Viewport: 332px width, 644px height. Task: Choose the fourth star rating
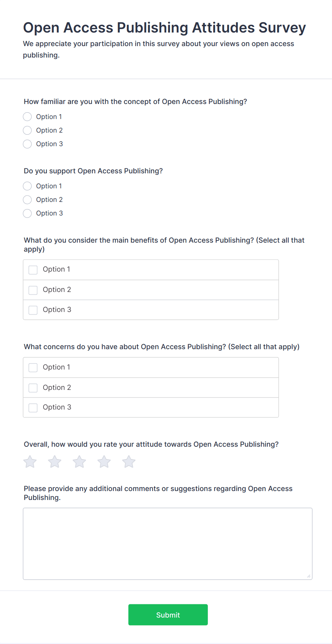104,462
